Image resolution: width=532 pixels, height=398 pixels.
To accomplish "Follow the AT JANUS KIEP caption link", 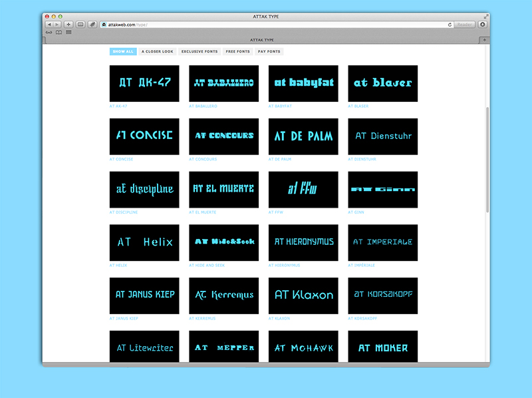I will (124, 319).
